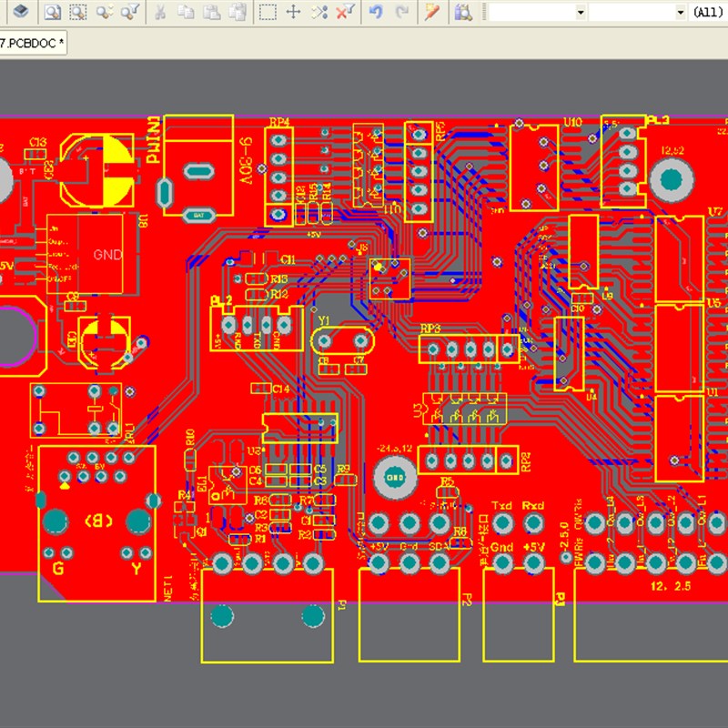Click the Zoom Filtered Objects icon
Screen dimensions: 728x728
coord(130,12)
